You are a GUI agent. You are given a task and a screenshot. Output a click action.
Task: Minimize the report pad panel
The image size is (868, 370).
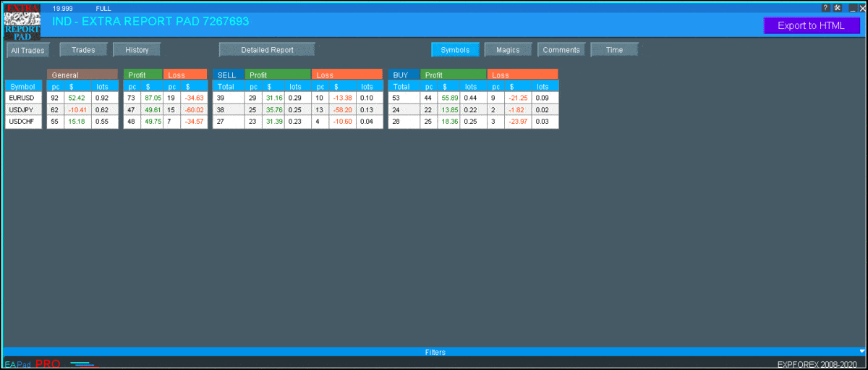[x=852, y=8]
